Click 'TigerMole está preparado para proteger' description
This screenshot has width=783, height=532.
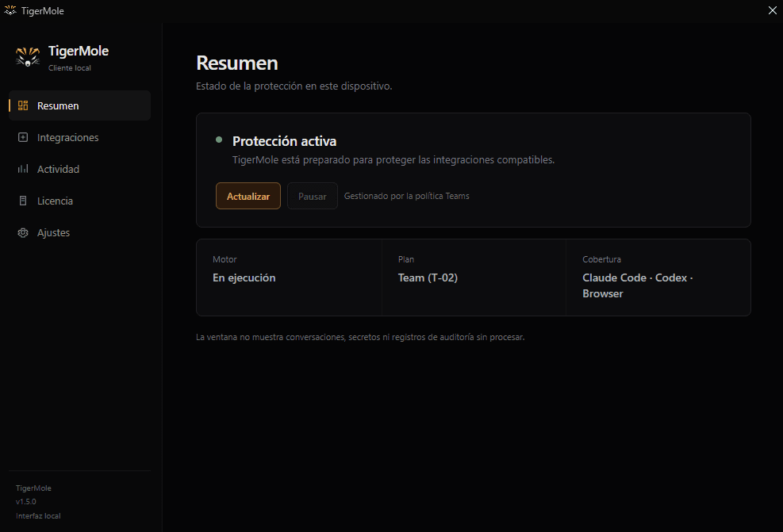[393, 159]
